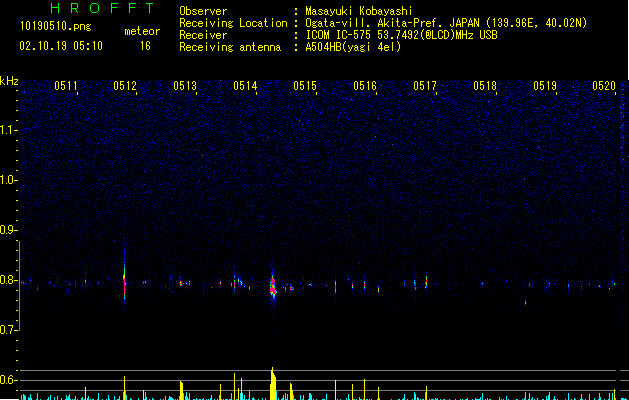Click the meteor count value 16

click(145, 46)
